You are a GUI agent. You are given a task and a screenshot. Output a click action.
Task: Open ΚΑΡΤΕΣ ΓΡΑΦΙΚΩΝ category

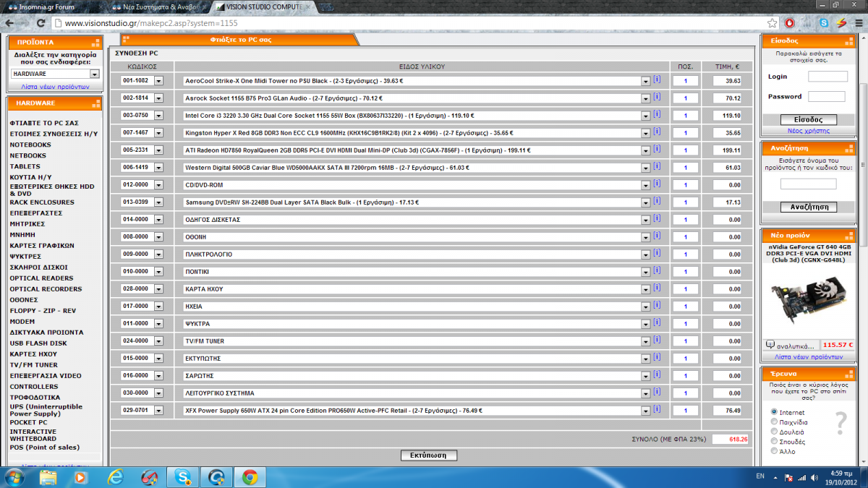[43, 246]
